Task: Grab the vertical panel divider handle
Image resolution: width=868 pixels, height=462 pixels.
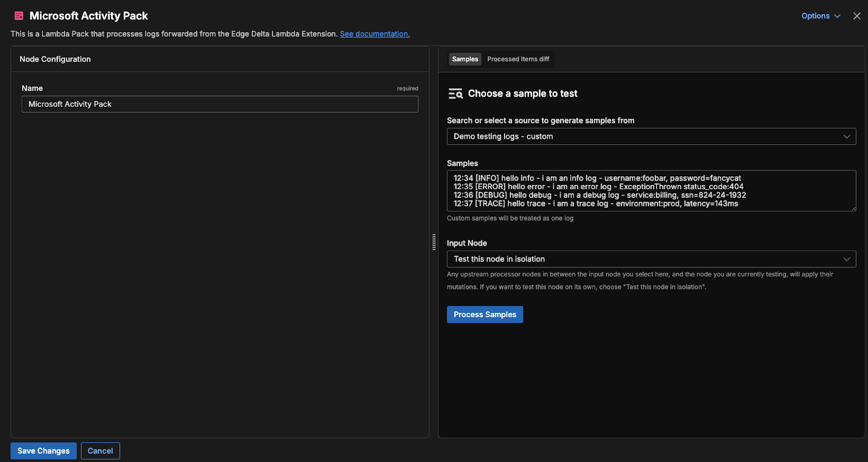Action: pos(434,242)
